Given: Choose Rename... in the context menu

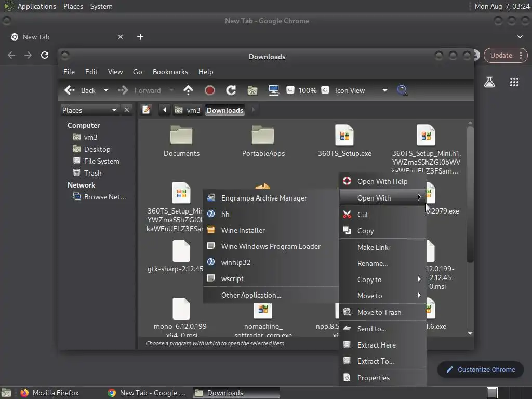Looking at the screenshot, I should (383, 263).
